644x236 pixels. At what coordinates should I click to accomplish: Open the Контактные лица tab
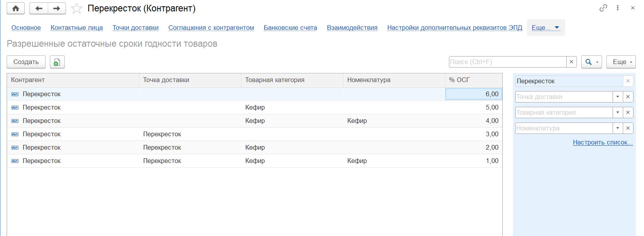tap(77, 27)
